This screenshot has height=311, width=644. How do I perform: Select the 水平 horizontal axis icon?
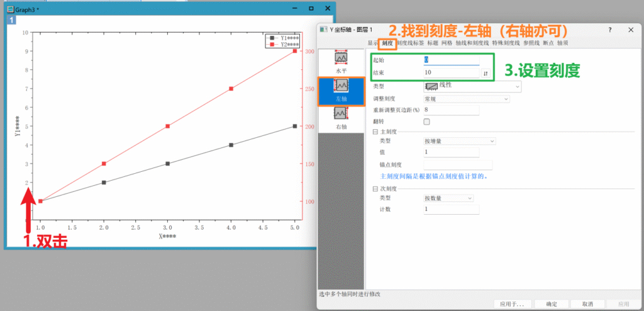point(341,60)
